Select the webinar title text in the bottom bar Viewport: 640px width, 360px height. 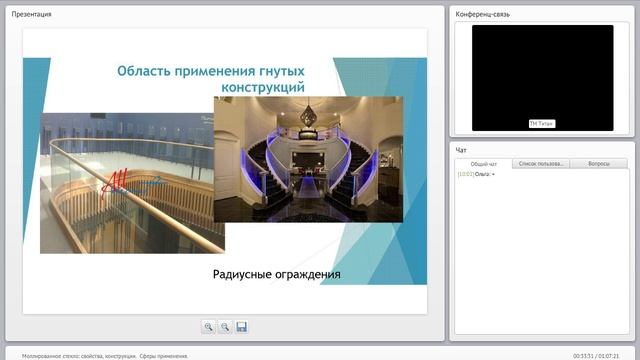coord(105,356)
